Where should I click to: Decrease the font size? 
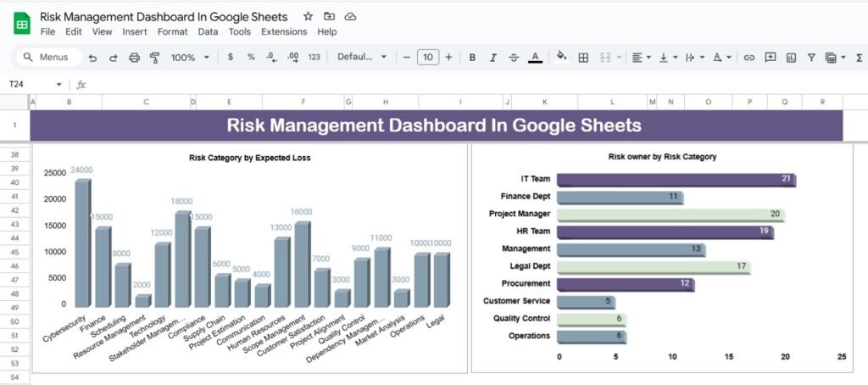407,57
